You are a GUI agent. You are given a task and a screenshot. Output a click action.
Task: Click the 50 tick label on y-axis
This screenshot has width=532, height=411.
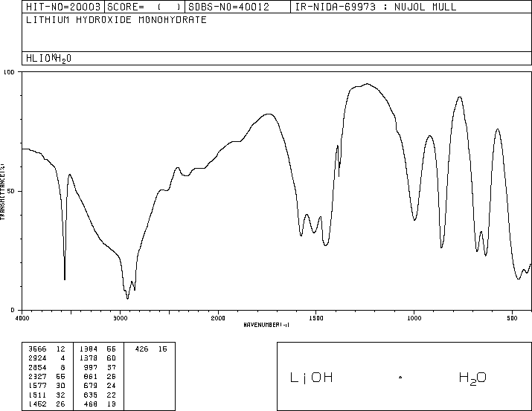10,191
